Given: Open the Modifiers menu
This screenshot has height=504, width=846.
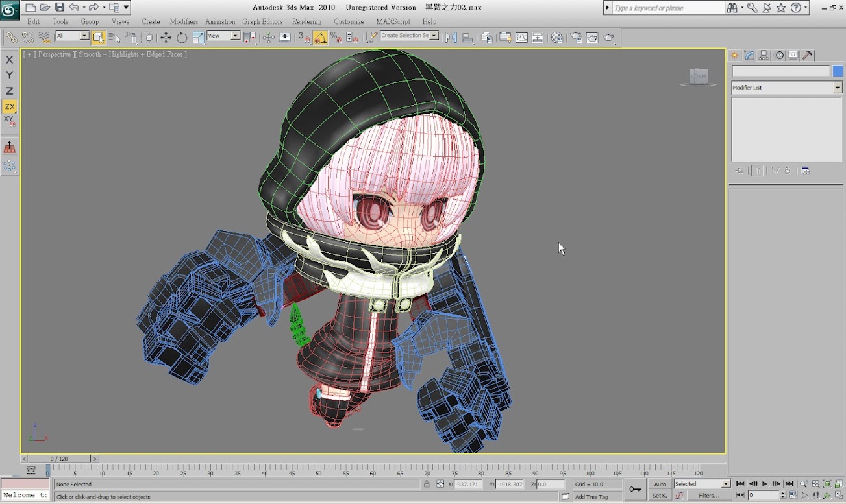Looking at the screenshot, I should coord(184,21).
